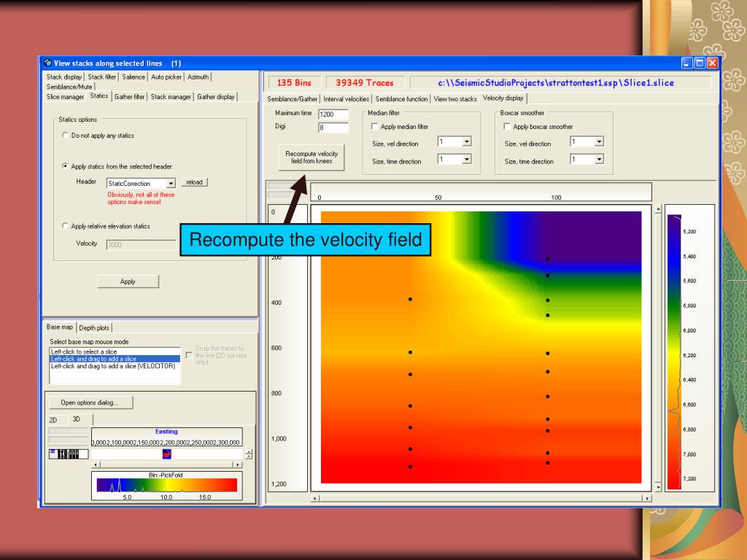Click velocity display horizontal scrollbar right arrow
Screen dimensions: 747x560
(x=646, y=498)
